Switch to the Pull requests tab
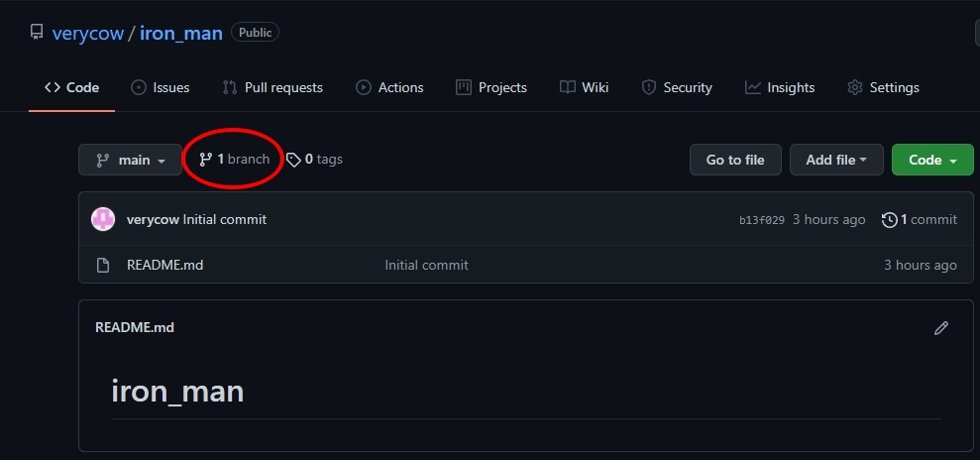 (272, 87)
